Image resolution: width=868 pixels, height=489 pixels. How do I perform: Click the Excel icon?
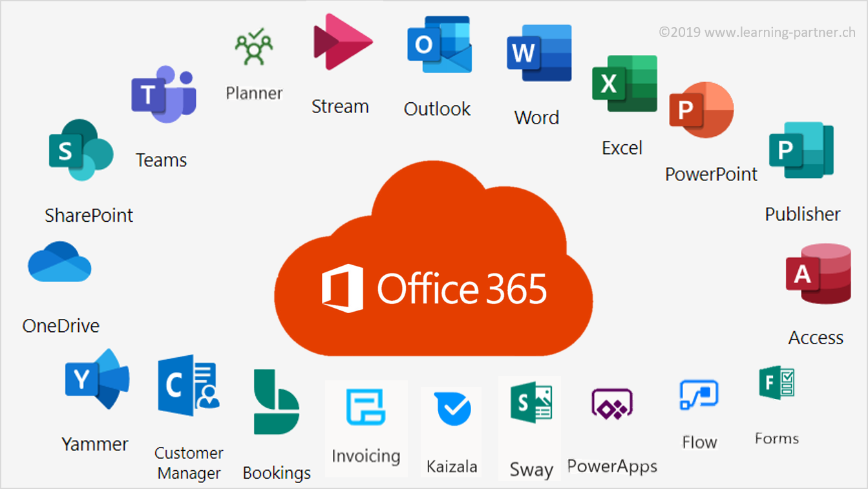[624, 83]
